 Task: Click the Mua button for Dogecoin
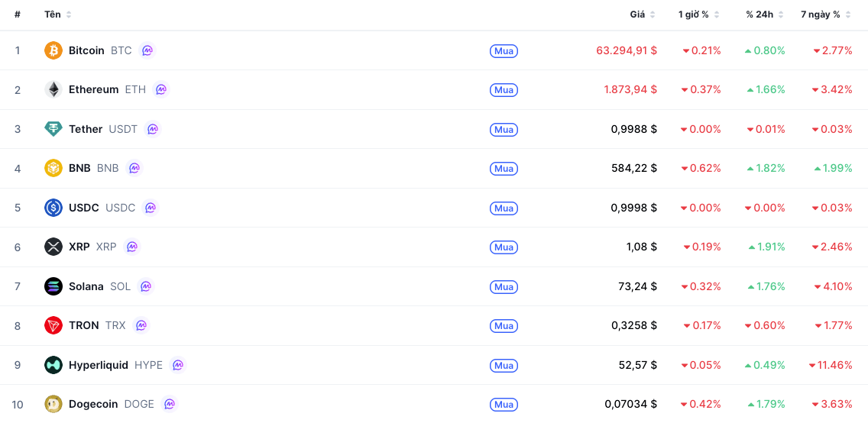pyautogui.click(x=504, y=404)
